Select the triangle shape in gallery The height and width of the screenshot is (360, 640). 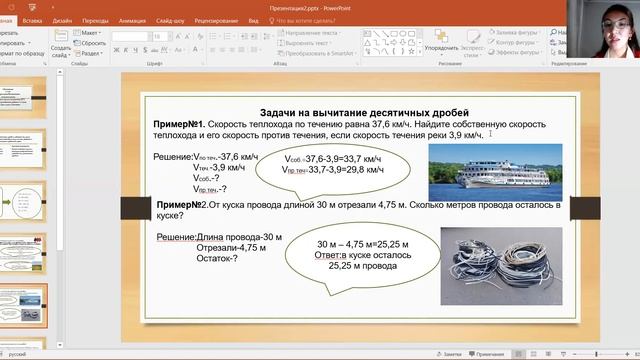(x=367, y=42)
